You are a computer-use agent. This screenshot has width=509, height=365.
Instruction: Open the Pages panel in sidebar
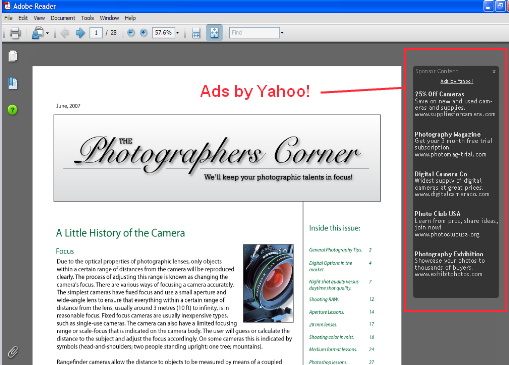13,56
